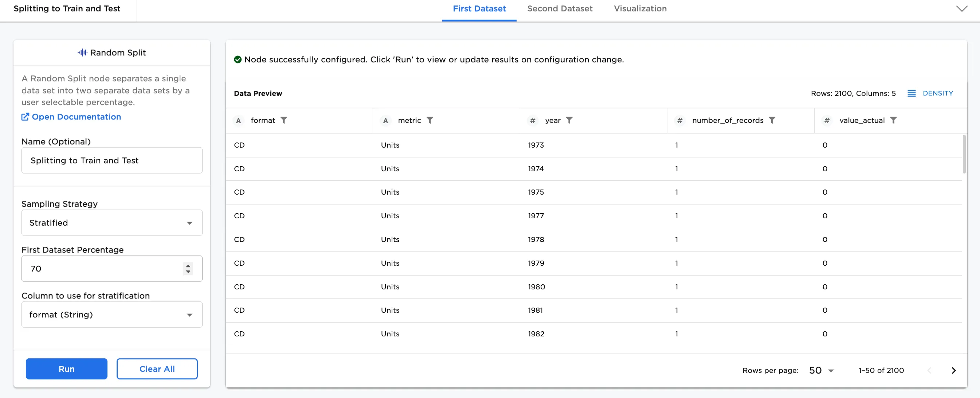Change Rows per page from 50
Viewport: 980px width, 398px height.
(820, 370)
